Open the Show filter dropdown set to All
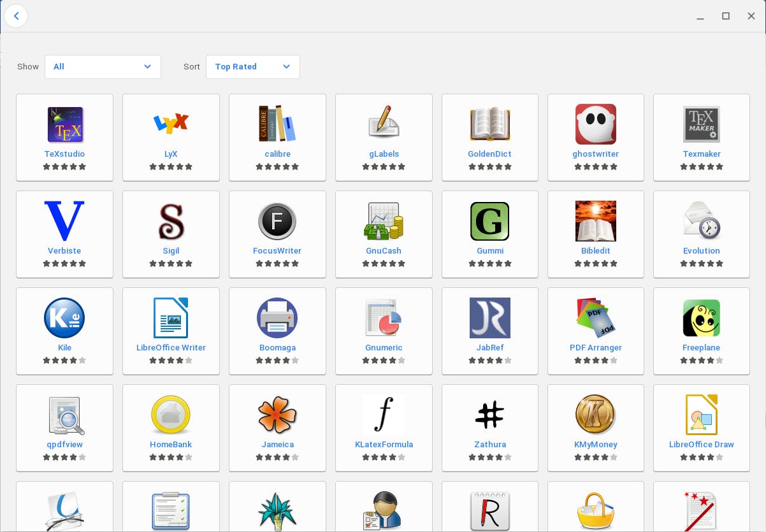 click(103, 67)
